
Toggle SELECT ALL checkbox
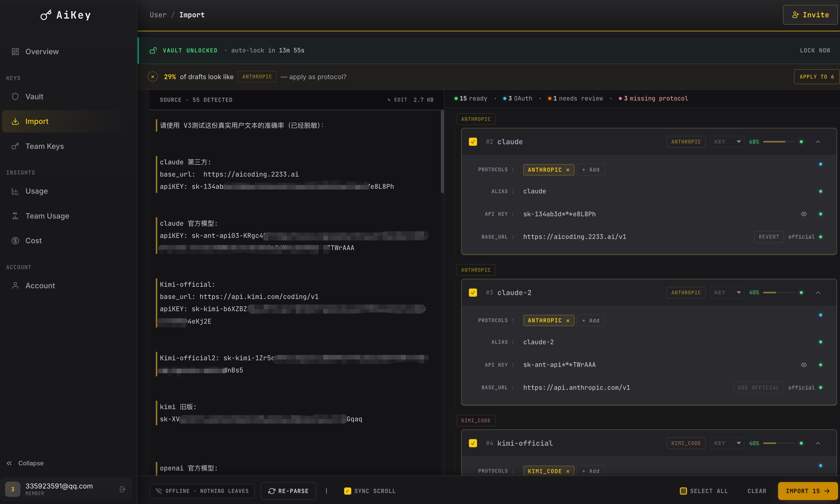[683, 491]
